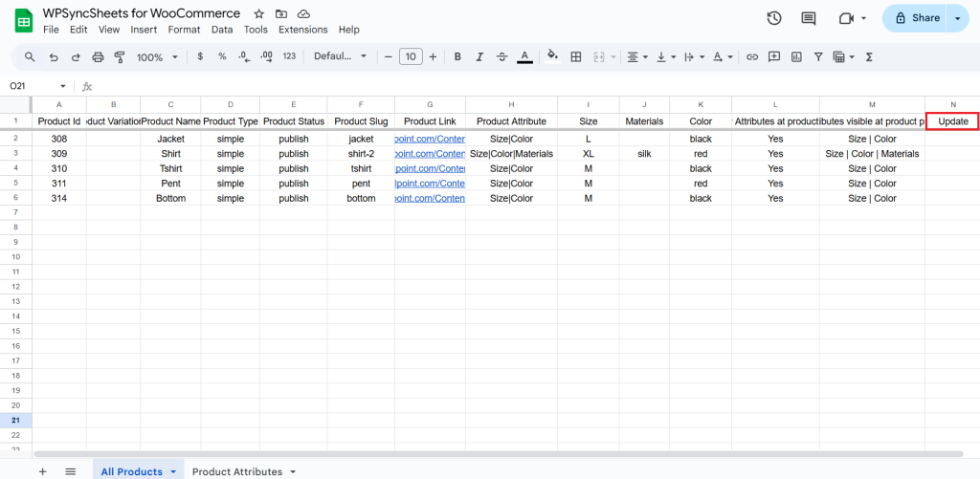The image size is (980, 479).
Task: Open the Extensions menu
Action: [x=303, y=30]
